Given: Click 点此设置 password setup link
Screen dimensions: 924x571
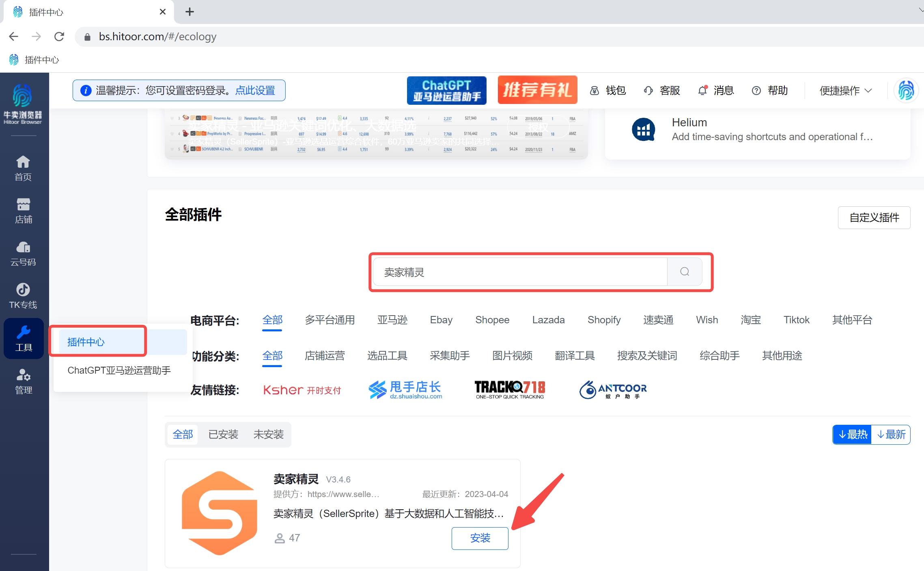Looking at the screenshot, I should (x=255, y=90).
